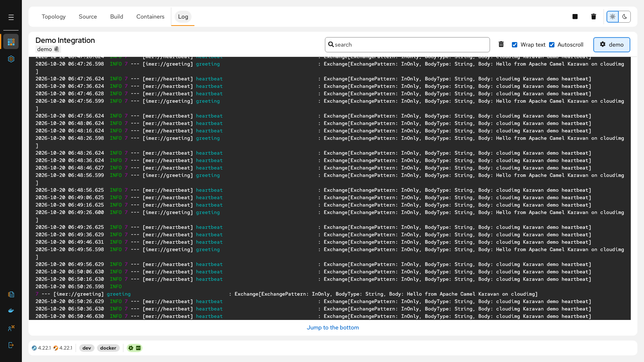Copy the demo project id
The height and width of the screenshot is (362, 644).
(57, 49)
